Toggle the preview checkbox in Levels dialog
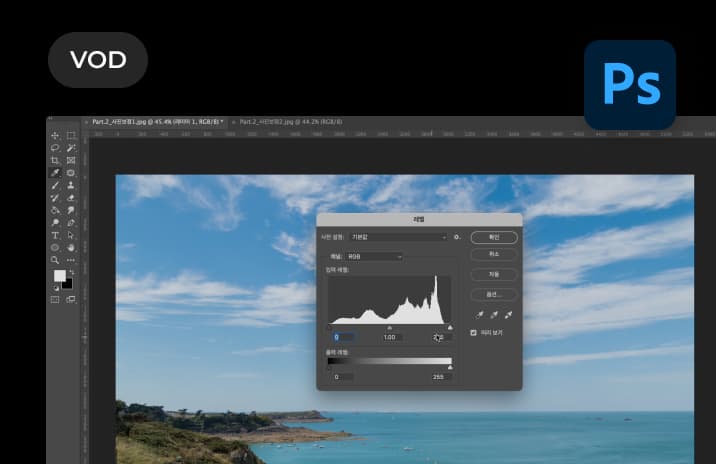This screenshot has width=716, height=464. (x=474, y=332)
